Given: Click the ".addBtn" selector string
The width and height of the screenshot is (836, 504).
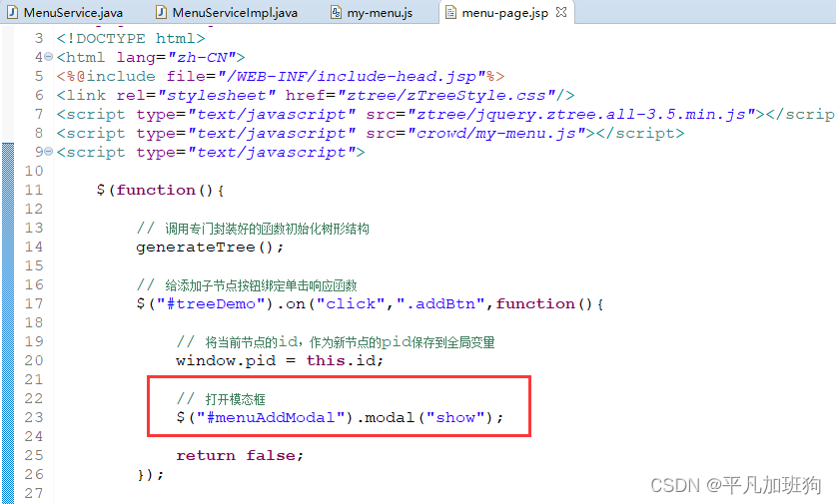Looking at the screenshot, I should pyautogui.click(x=440, y=303).
